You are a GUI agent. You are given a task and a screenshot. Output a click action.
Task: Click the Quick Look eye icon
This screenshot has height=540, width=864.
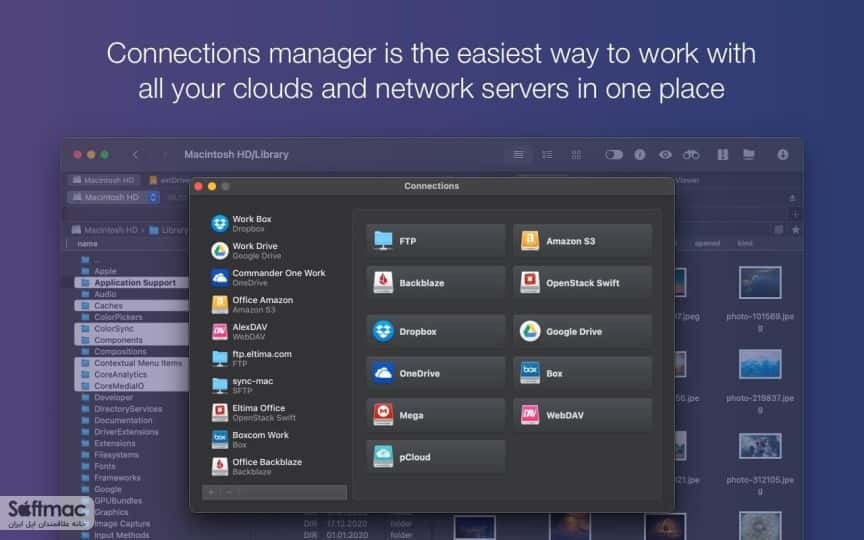pos(665,155)
